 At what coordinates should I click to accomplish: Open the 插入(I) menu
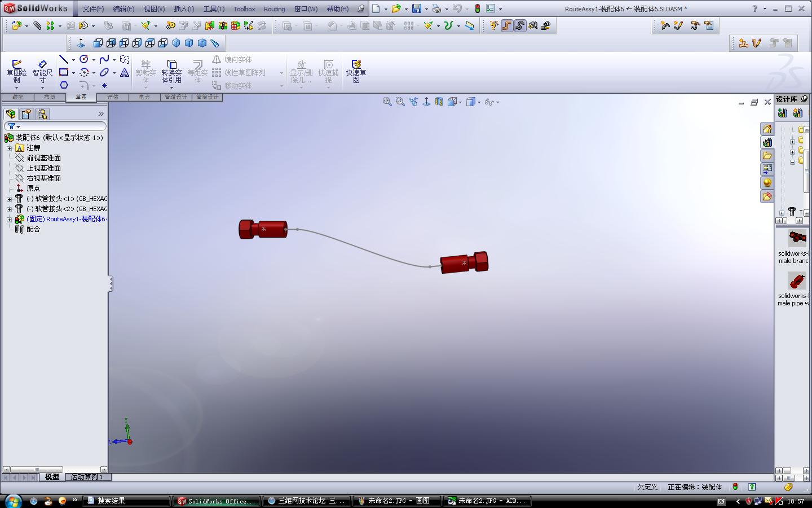[184, 9]
